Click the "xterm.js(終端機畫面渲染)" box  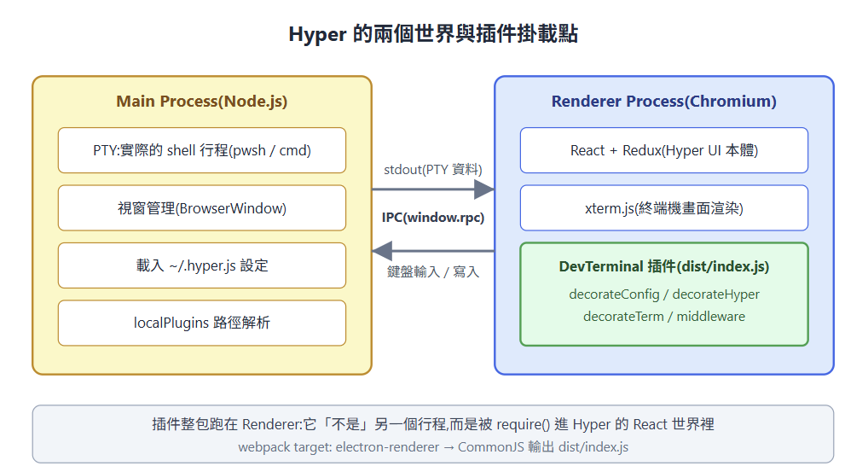click(x=664, y=207)
